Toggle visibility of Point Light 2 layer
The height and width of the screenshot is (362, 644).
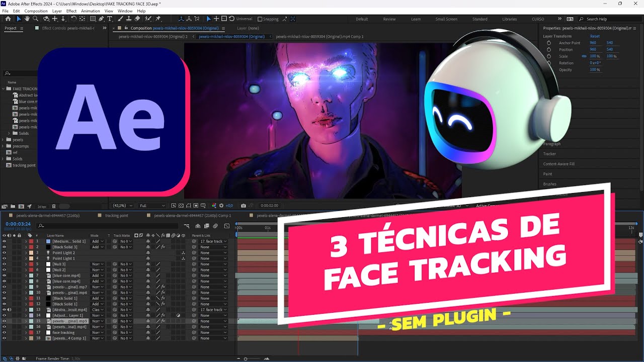4,253
